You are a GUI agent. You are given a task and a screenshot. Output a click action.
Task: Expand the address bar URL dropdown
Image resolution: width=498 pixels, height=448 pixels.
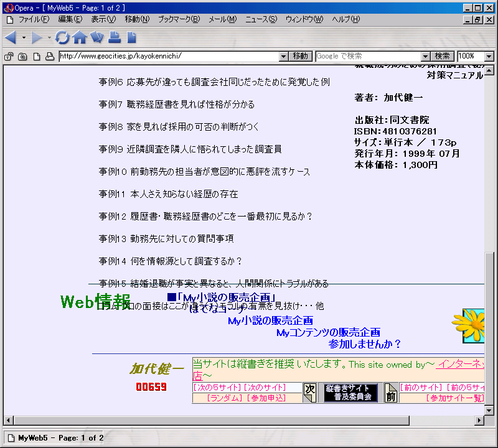coord(284,57)
